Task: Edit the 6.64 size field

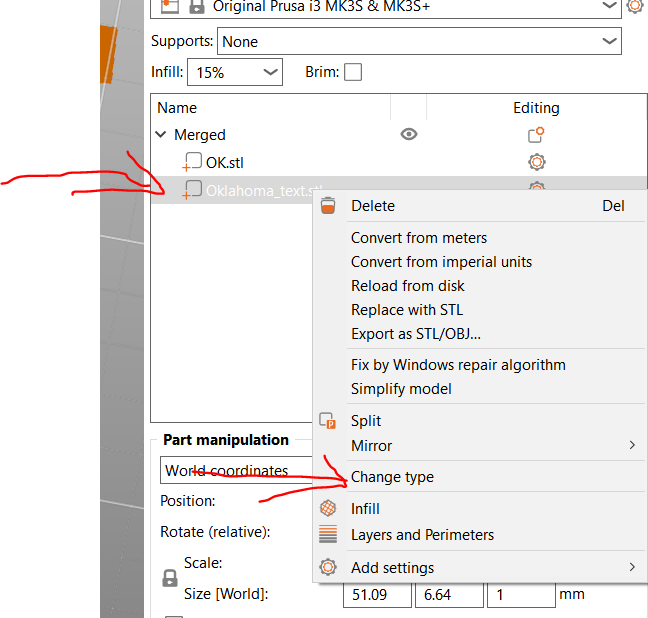Action: click(x=449, y=595)
